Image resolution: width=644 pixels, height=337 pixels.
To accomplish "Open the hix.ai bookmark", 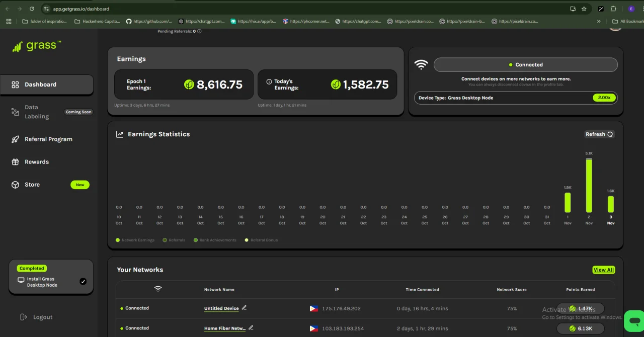I will (253, 21).
